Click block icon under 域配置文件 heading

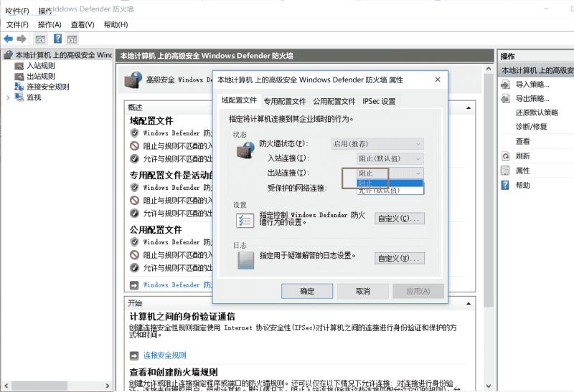click(x=134, y=146)
